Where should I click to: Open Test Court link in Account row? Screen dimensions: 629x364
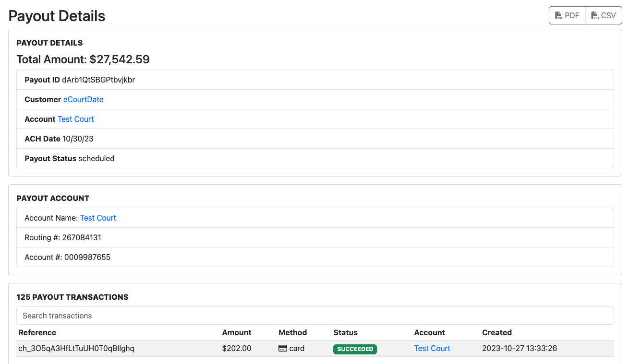click(x=75, y=119)
